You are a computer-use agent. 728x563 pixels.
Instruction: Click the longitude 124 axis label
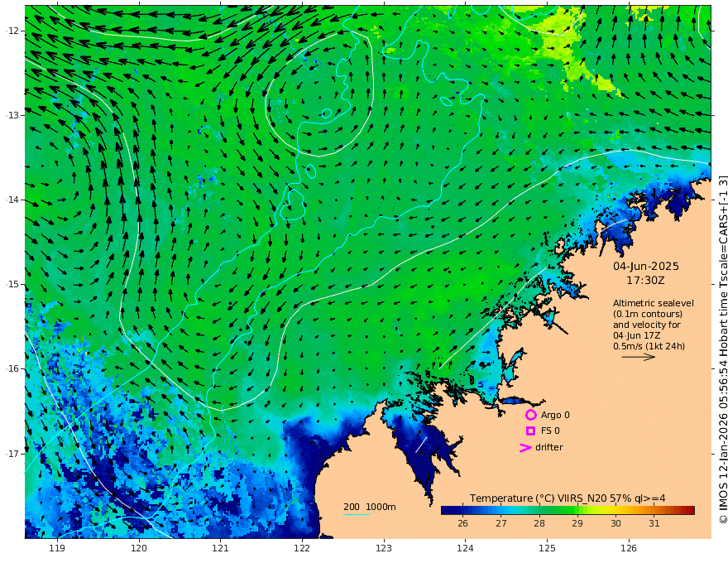[x=465, y=548]
